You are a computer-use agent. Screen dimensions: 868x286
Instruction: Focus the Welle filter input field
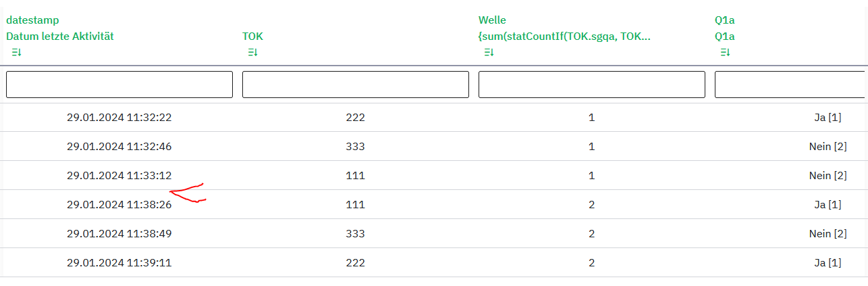click(x=592, y=85)
